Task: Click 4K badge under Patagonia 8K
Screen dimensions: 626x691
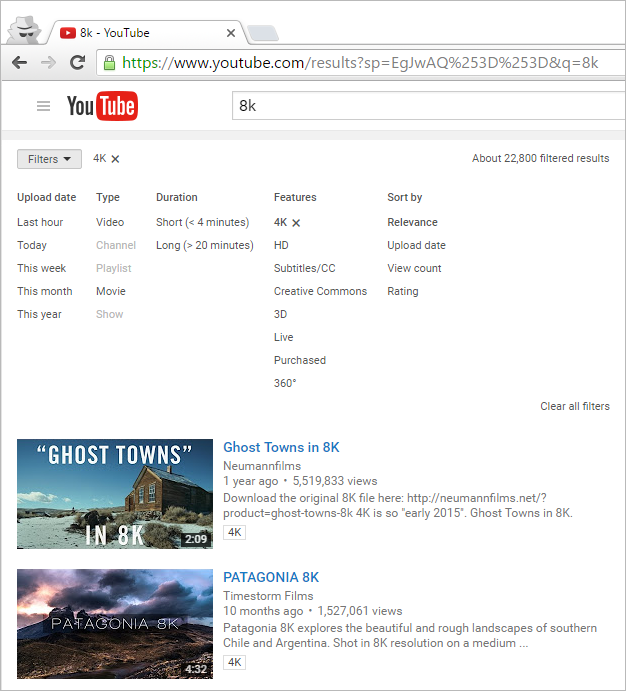Action: [x=234, y=662]
